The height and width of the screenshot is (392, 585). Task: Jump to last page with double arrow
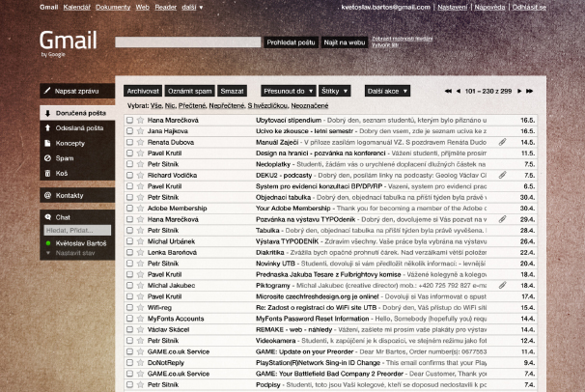pyautogui.click(x=530, y=91)
